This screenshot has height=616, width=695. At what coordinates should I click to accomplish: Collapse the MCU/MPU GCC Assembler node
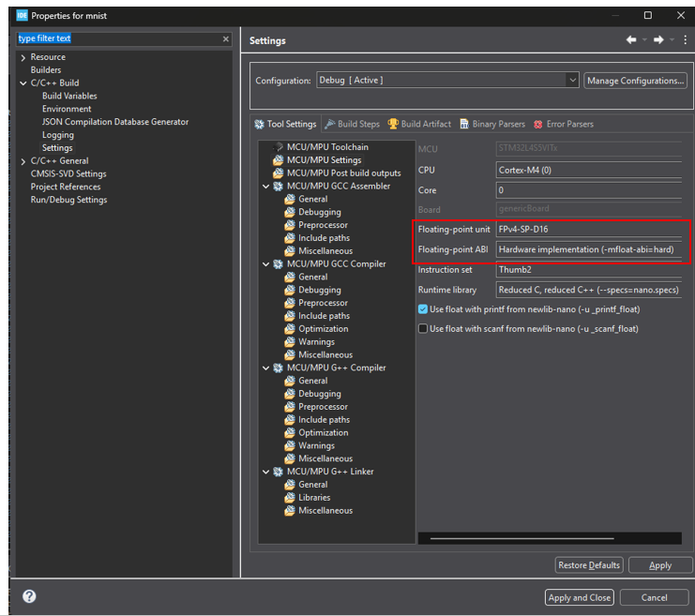[266, 187]
